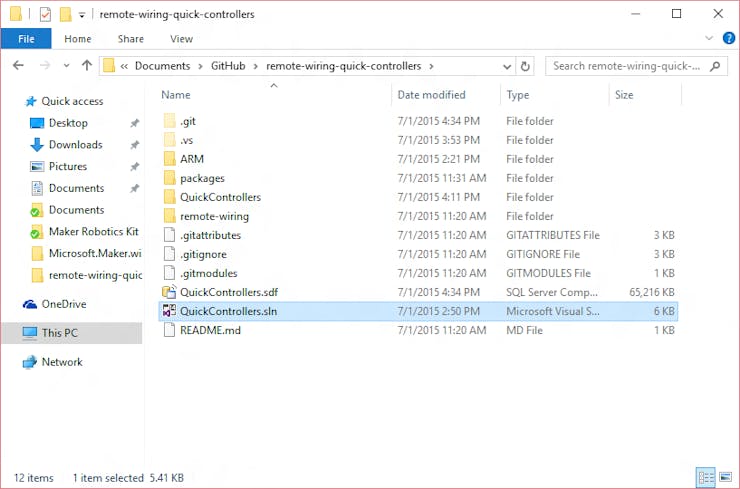Switch to Large icons view layout
This screenshot has width=740, height=489.
click(725, 478)
